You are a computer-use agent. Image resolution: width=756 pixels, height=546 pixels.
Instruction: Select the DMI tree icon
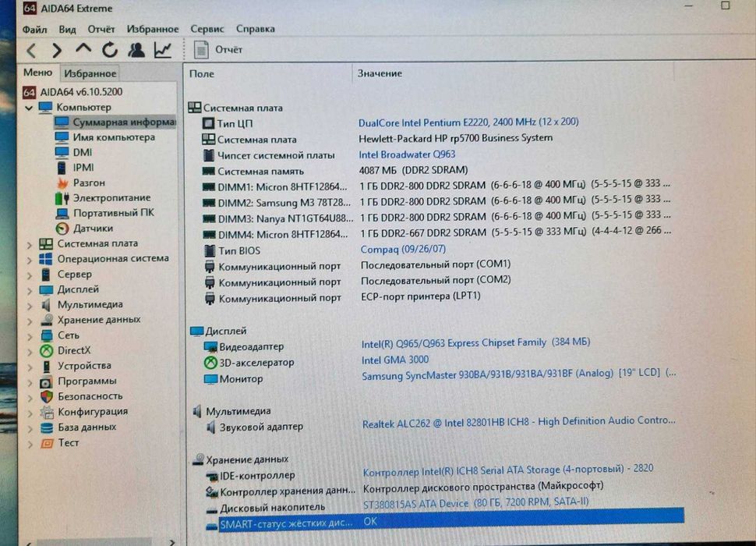[x=62, y=152]
